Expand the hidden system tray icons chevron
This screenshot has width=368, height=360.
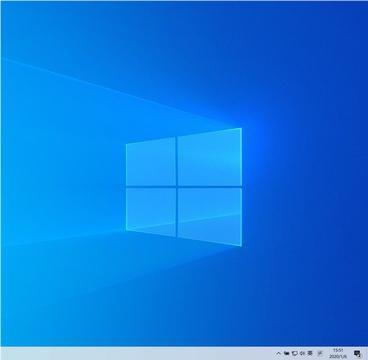(278, 353)
